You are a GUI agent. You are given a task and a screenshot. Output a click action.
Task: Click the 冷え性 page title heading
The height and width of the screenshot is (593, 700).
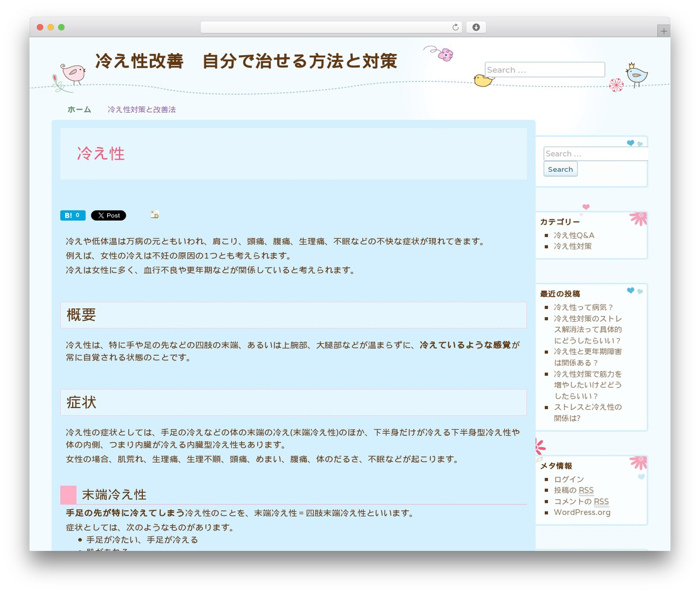pyautogui.click(x=101, y=154)
